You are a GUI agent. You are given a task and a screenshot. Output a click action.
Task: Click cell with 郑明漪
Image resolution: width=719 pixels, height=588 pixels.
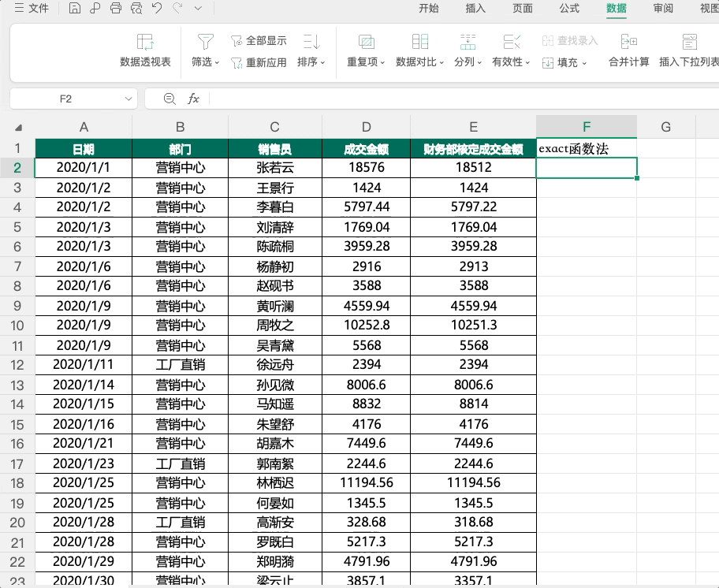[x=275, y=562]
